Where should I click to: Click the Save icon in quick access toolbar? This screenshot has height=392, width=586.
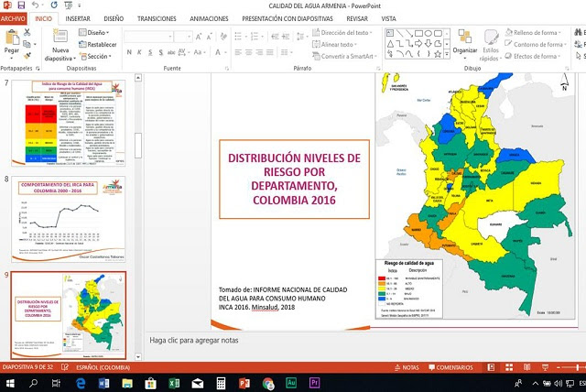coord(22,5)
